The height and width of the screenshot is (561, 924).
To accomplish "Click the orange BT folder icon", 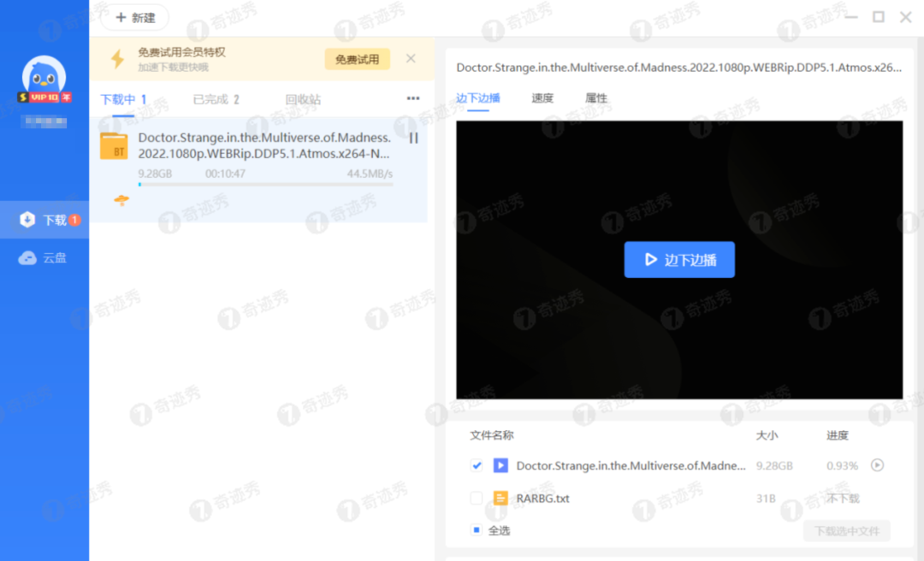I will point(114,146).
